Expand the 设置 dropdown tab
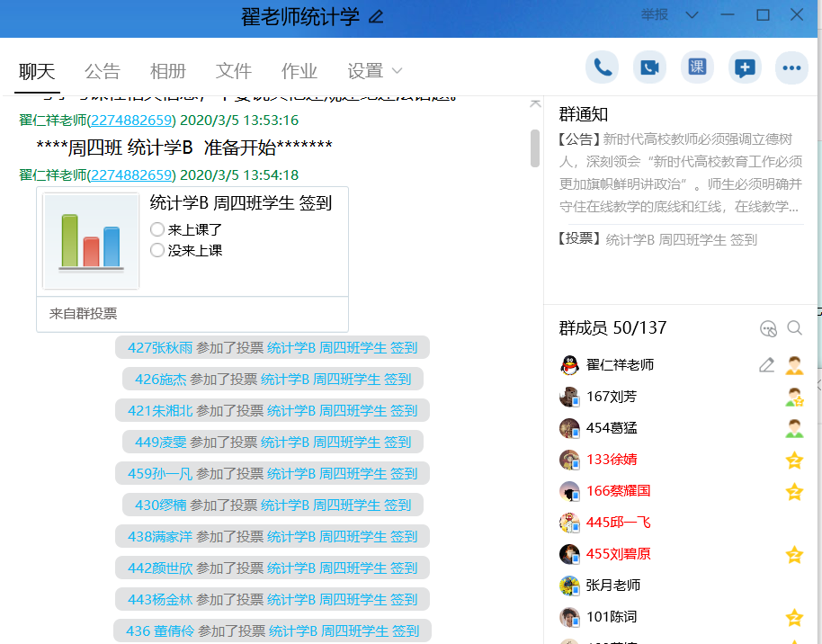 click(x=374, y=71)
